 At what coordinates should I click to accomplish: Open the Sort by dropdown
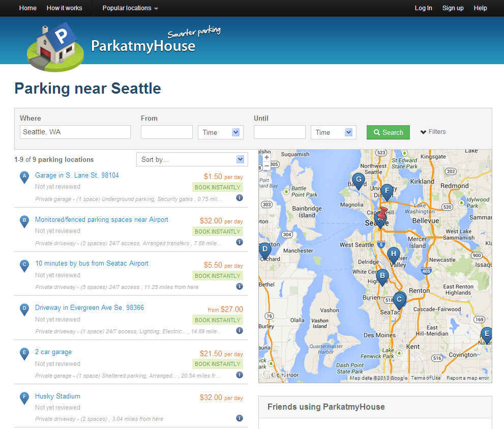(x=192, y=159)
